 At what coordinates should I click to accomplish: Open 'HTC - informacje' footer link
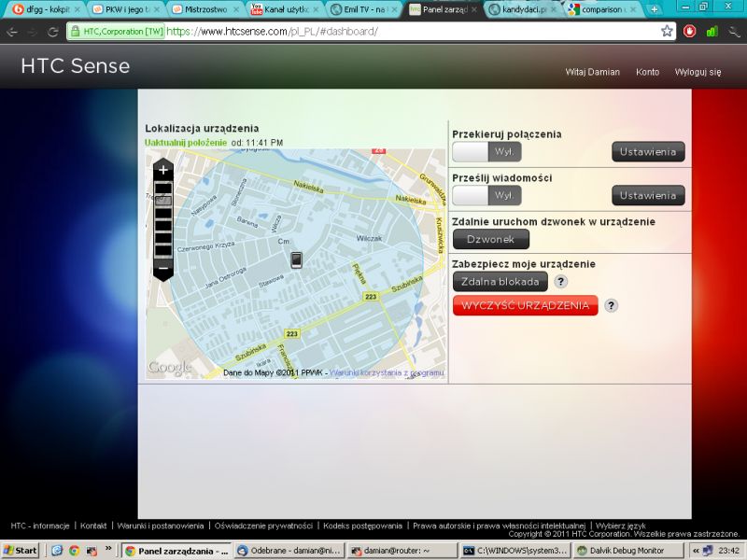tap(40, 525)
